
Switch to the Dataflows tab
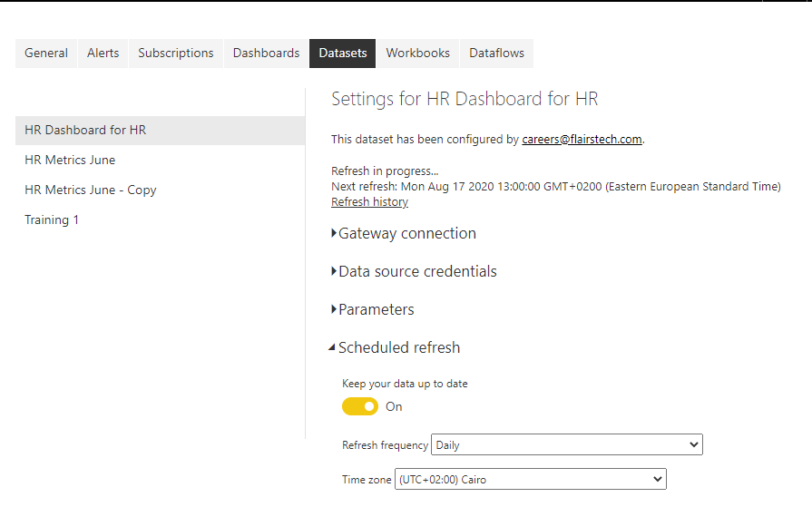[496, 54]
